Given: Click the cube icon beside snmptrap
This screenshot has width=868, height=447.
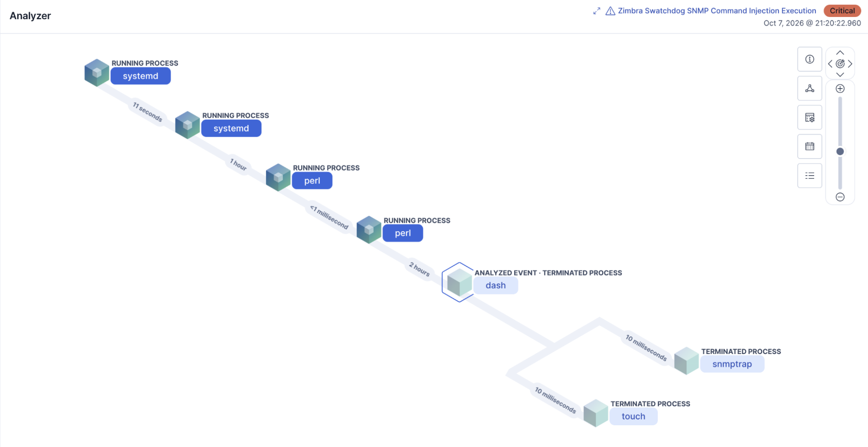Looking at the screenshot, I should point(686,361).
